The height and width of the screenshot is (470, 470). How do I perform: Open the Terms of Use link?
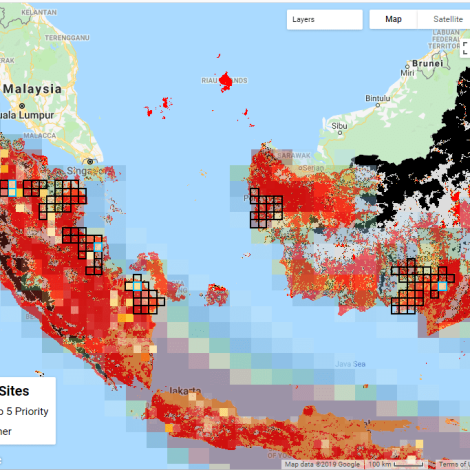[453, 464]
